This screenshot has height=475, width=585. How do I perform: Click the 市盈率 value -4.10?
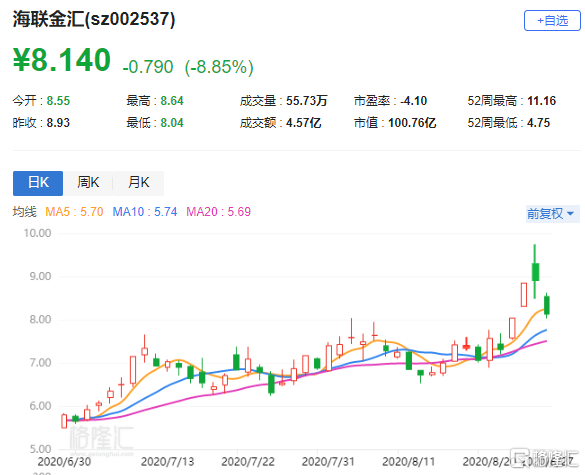tap(414, 101)
